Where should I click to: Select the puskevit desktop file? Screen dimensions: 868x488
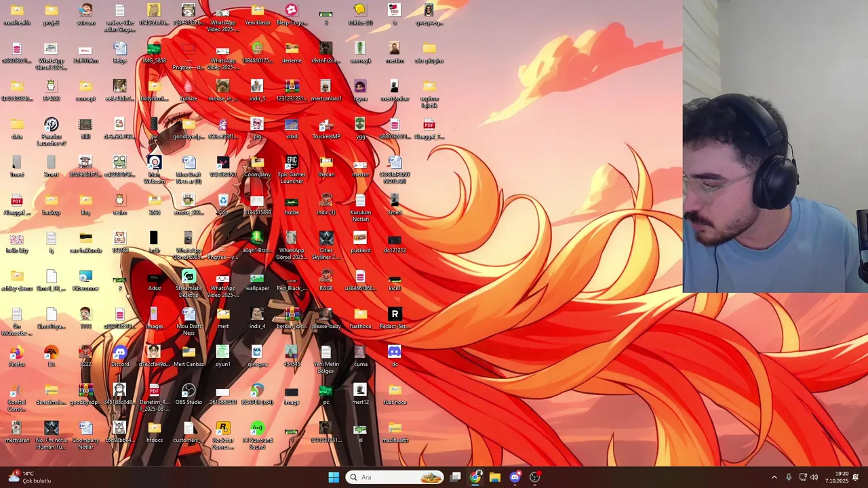pos(360,242)
